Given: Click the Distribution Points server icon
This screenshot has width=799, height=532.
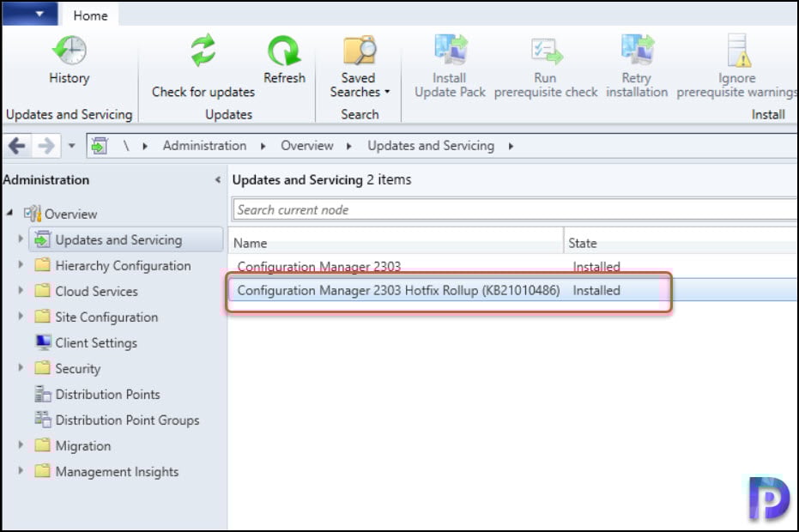Looking at the screenshot, I should 43,393.
